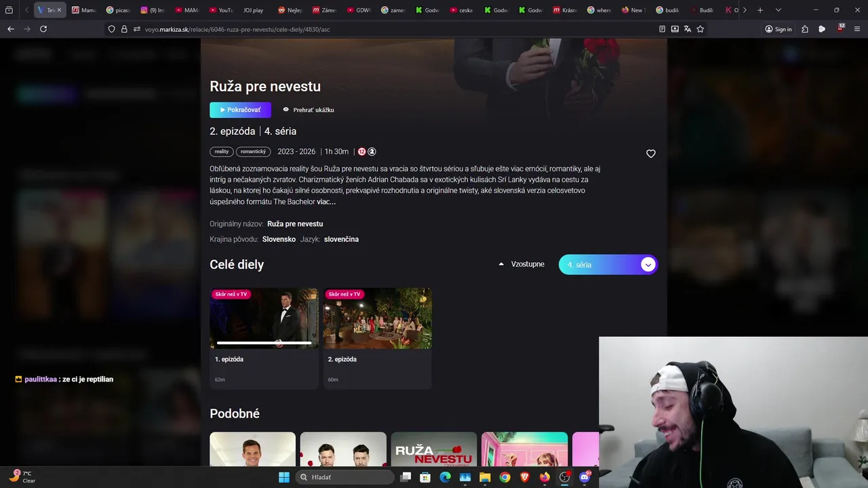
Task: Click the red extension icon with badge 12
Action: (840, 28)
